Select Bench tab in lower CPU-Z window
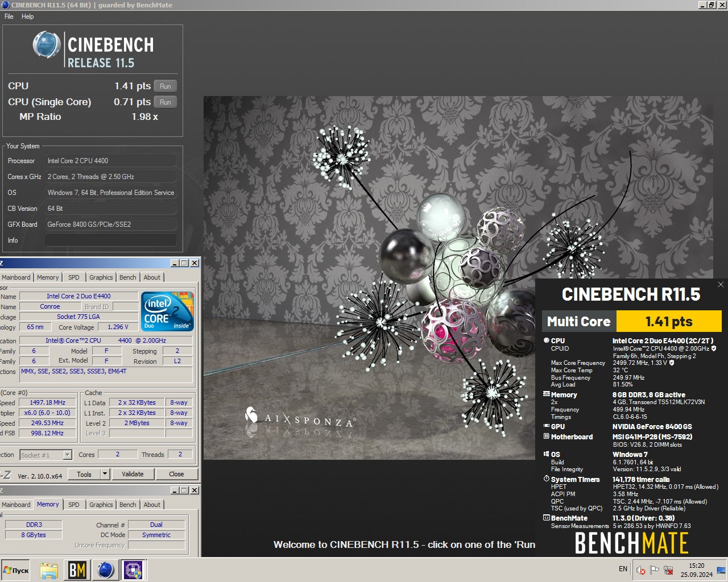The image size is (728, 582). pos(128,505)
